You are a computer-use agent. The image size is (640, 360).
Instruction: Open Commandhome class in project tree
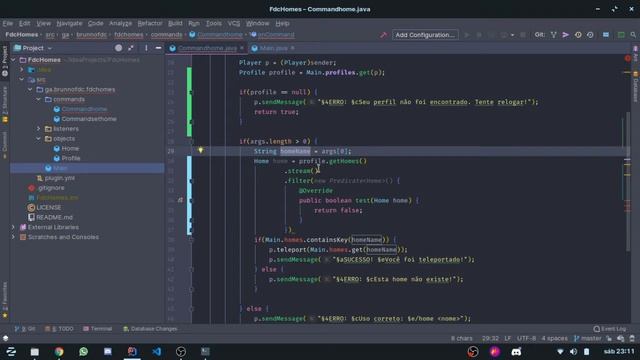click(x=84, y=109)
